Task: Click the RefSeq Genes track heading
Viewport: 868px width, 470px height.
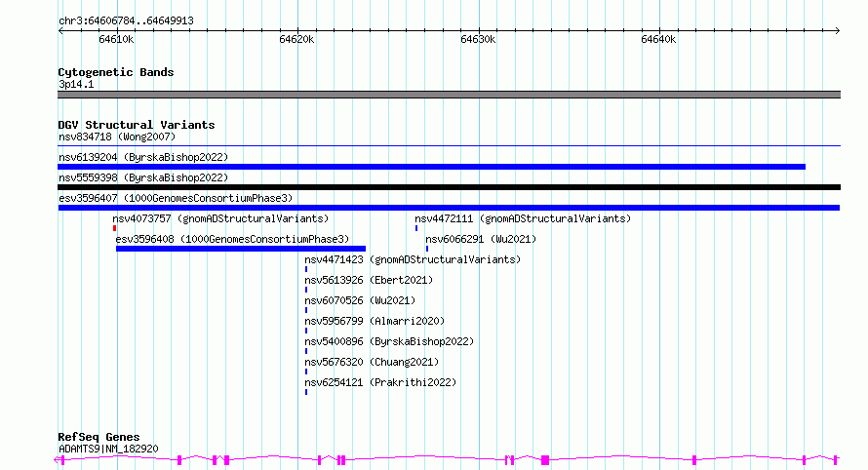Action: (99, 437)
